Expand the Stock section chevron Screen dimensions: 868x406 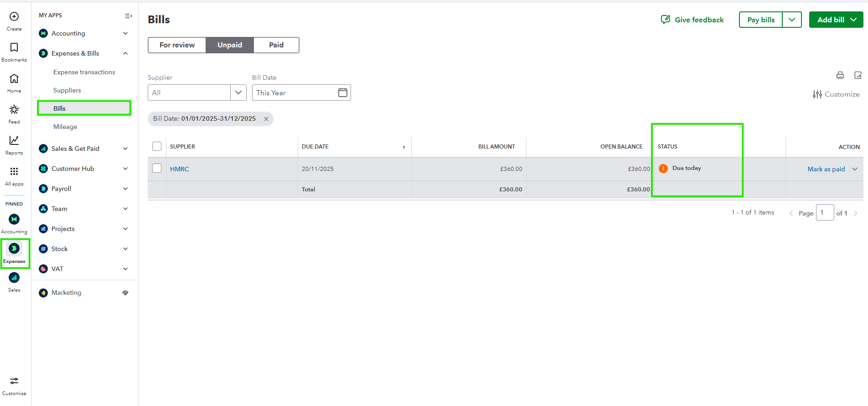(125, 249)
